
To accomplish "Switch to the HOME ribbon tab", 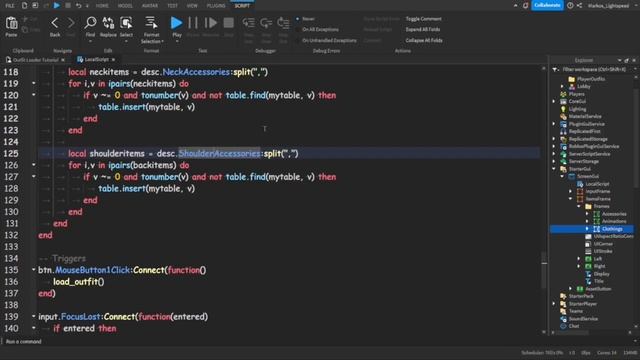I will 102,6.
